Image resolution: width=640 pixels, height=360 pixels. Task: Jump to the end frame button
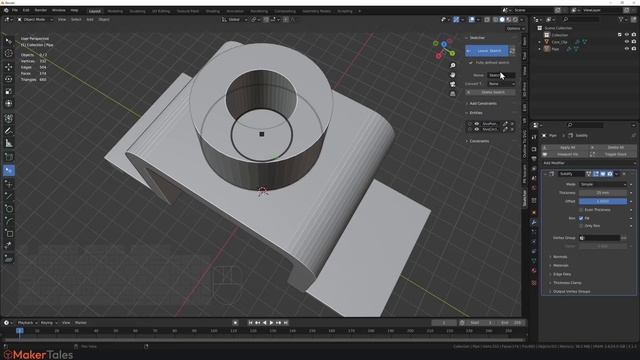tap(286, 323)
